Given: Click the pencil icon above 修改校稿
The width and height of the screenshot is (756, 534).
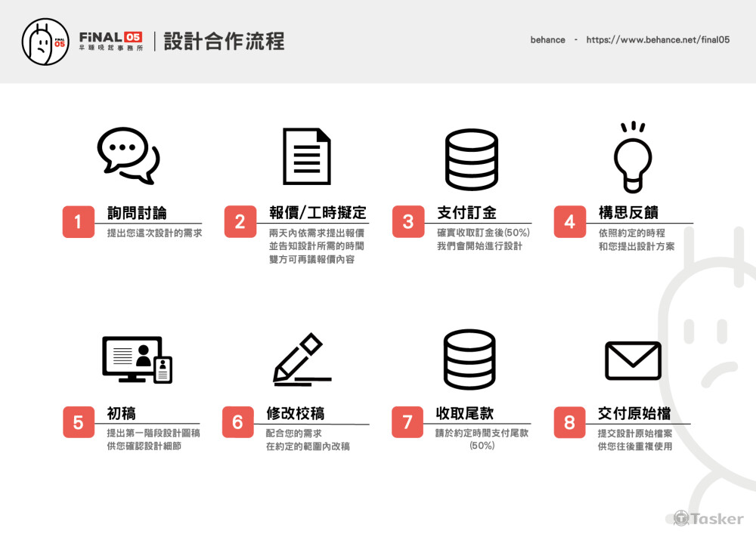Looking at the screenshot, I should [x=300, y=360].
